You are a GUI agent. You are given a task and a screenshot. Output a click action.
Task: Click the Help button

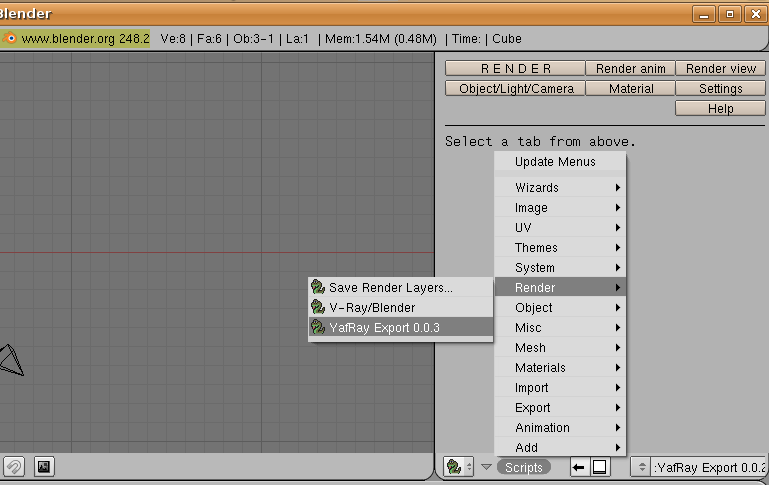pyautogui.click(x=720, y=108)
